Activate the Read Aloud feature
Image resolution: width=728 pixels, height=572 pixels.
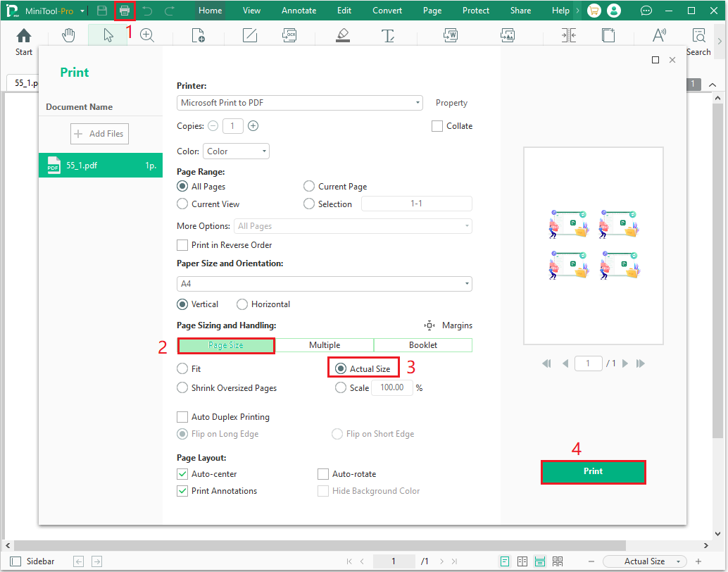(x=659, y=34)
